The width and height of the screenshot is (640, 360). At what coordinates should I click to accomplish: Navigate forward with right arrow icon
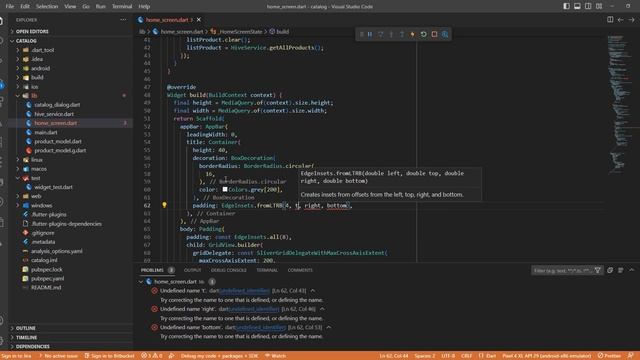[631, 20]
